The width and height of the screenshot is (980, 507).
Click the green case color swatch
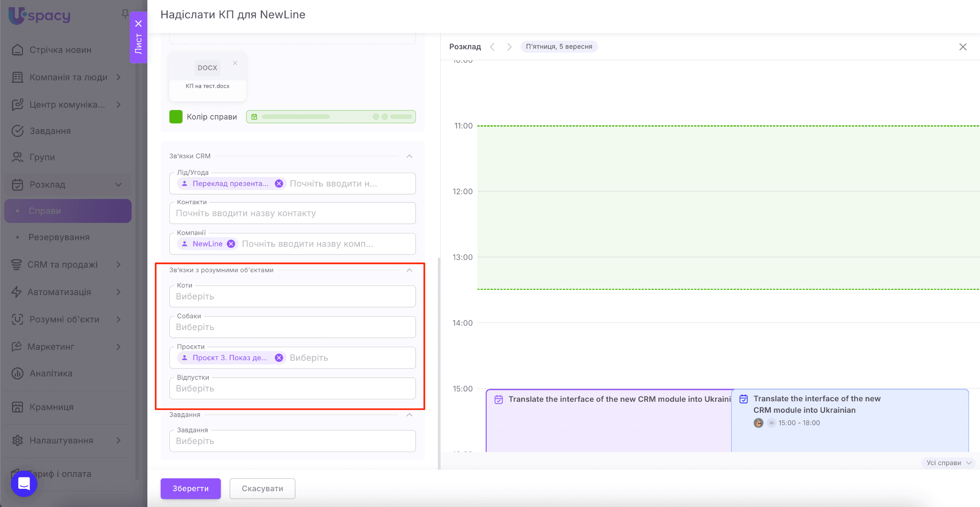point(176,117)
